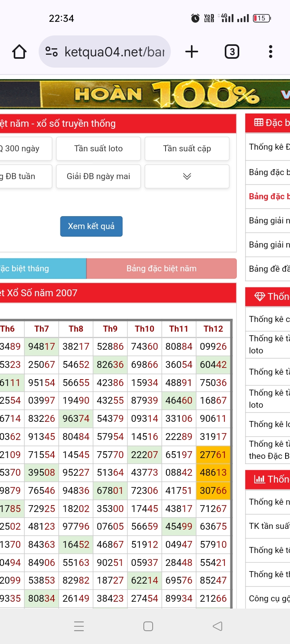This screenshot has width=290, height=644.
Task: Open highlighted red Bảng đặc link in sidebar
Action: pyautogui.click(x=269, y=196)
